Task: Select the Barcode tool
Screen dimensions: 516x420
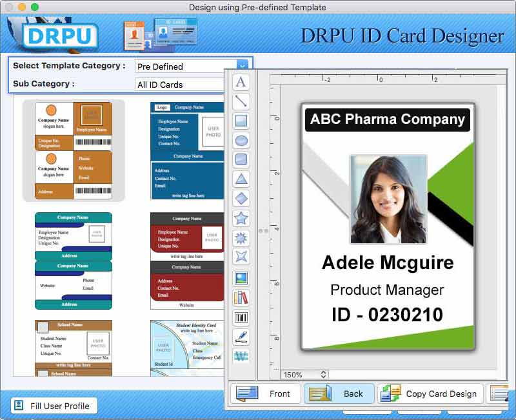Action: click(241, 317)
